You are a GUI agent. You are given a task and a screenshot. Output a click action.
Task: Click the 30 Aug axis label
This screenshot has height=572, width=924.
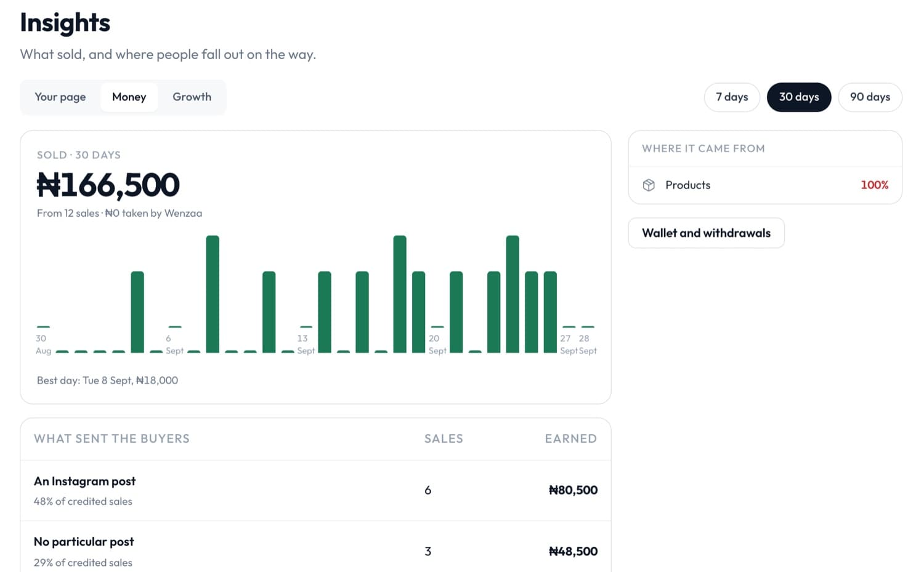(43, 344)
